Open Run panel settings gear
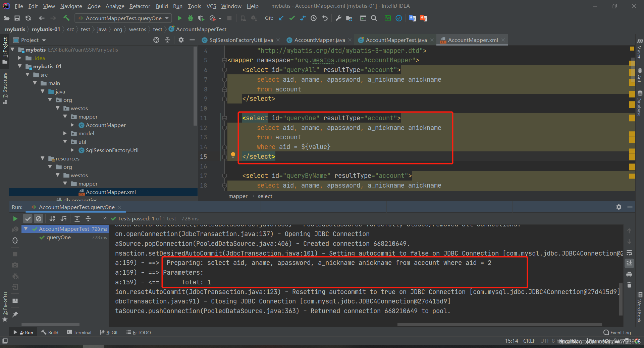Image resolution: width=644 pixels, height=348 pixels. click(619, 207)
